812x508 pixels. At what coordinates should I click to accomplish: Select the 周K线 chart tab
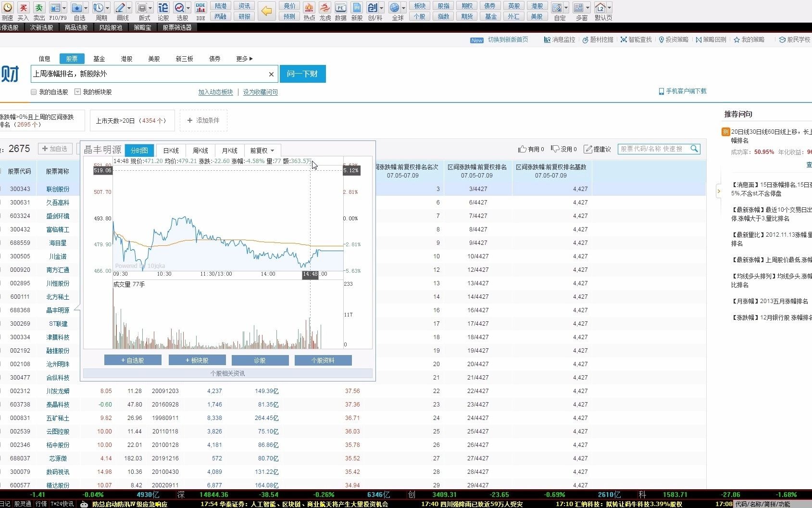coord(200,151)
